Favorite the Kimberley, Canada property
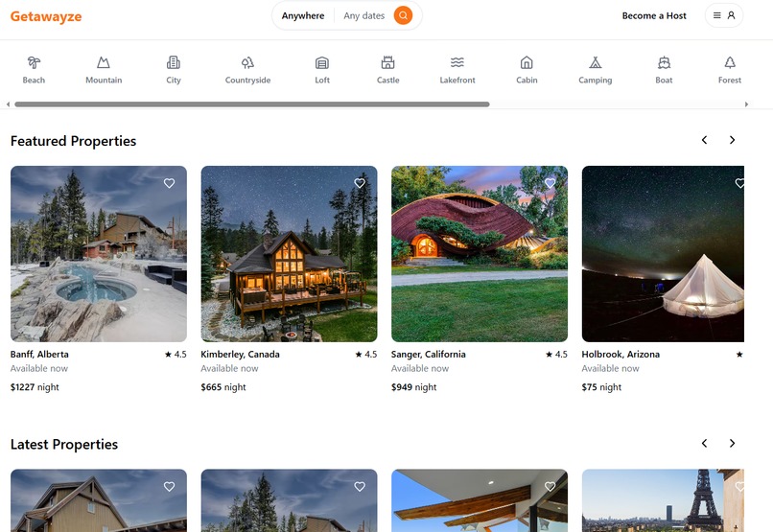The width and height of the screenshot is (773, 532). point(360,183)
